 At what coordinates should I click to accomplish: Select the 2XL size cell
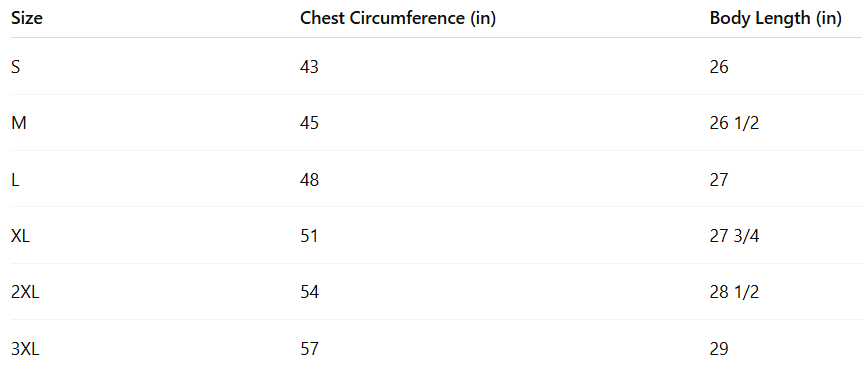[25, 292]
